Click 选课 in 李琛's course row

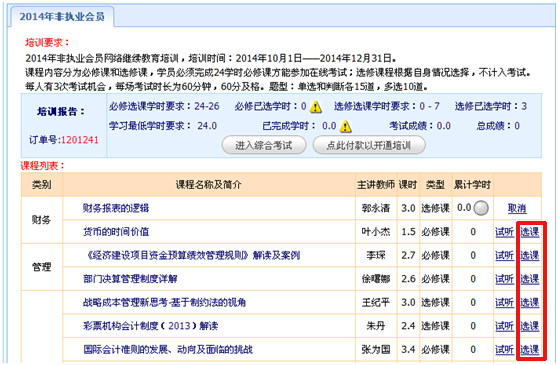(530, 255)
